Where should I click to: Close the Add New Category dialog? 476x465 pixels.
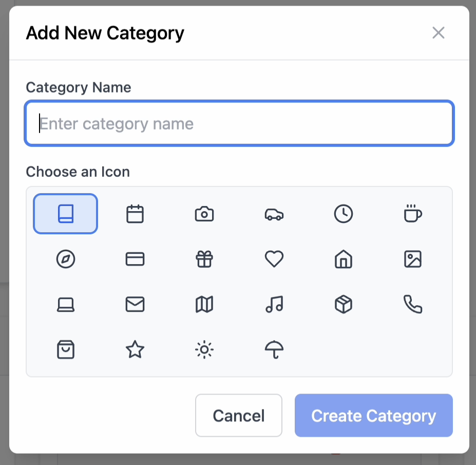[x=439, y=33]
